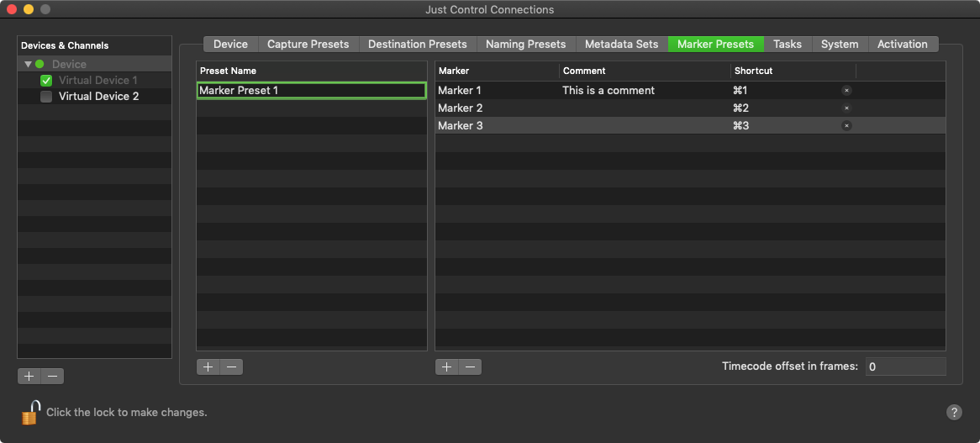Add a new marker to the list

click(x=446, y=367)
